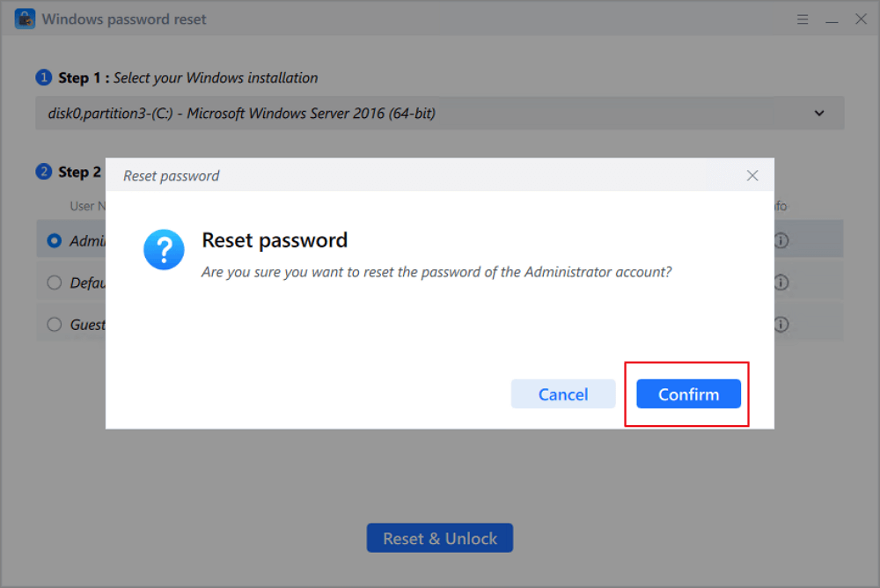The image size is (880, 588).
Task: Open the hamburger menu in title bar
Action: click(803, 18)
